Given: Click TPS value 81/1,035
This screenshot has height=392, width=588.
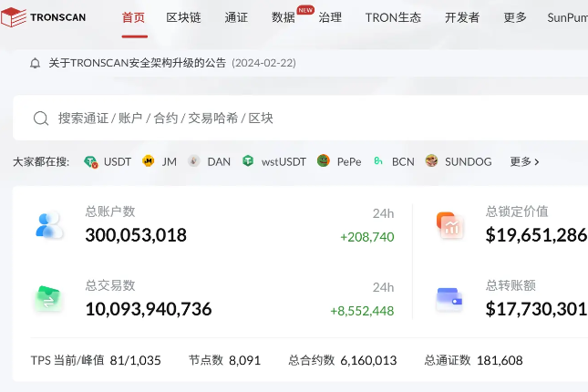Looking at the screenshot, I should (x=135, y=360).
